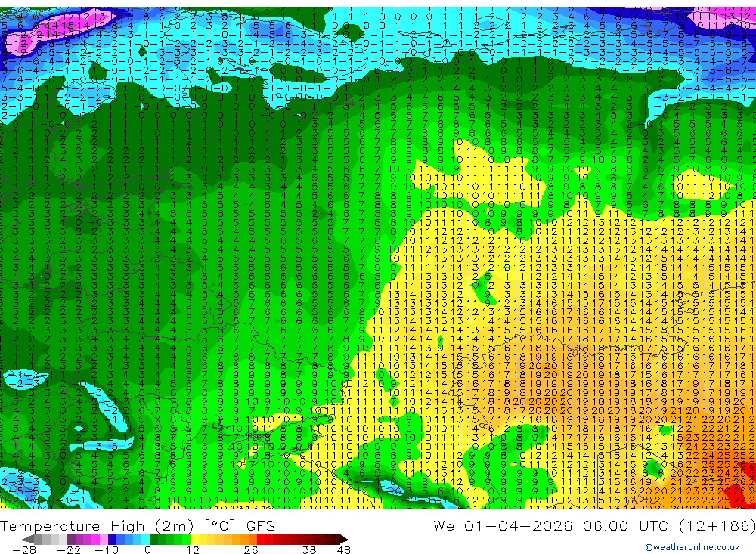Image resolution: width=756 pixels, height=554 pixels.
Task: Click the '-22' legend label
Action: 69,549
